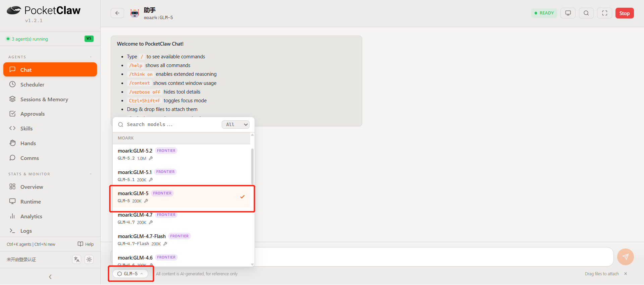Click the Help book link
Image resolution: width=644 pixels, height=285 pixels.
tap(86, 244)
